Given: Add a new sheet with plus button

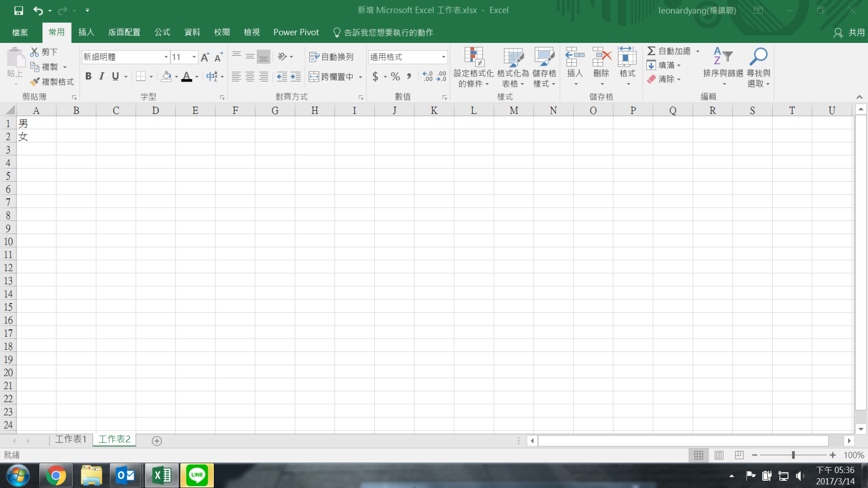Looking at the screenshot, I should click(x=157, y=441).
